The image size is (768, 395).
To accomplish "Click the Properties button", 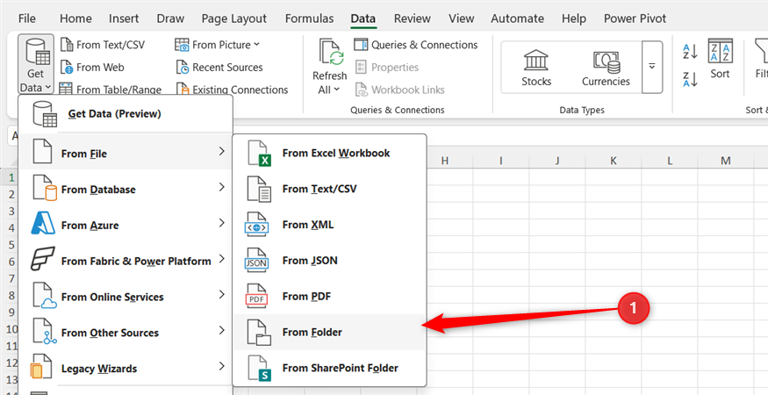I will [387, 67].
